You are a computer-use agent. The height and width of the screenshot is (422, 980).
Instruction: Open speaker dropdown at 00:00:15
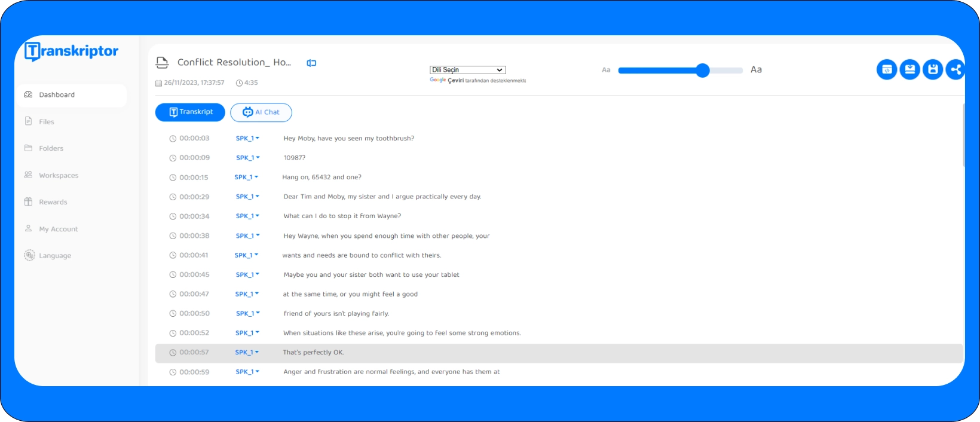(x=246, y=177)
